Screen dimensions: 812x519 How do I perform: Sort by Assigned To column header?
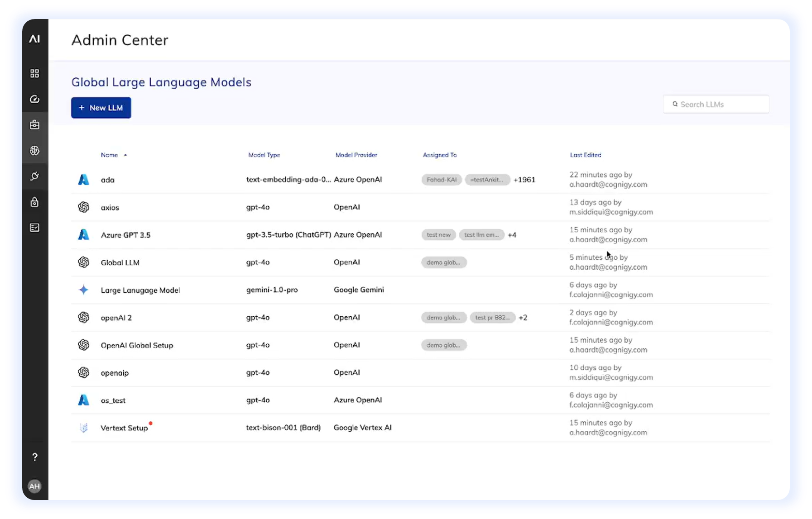pyautogui.click(x=439, y=155)
